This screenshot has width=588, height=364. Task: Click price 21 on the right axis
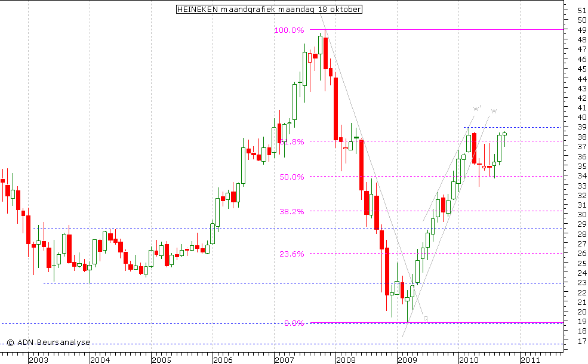(x=582, y=303)
